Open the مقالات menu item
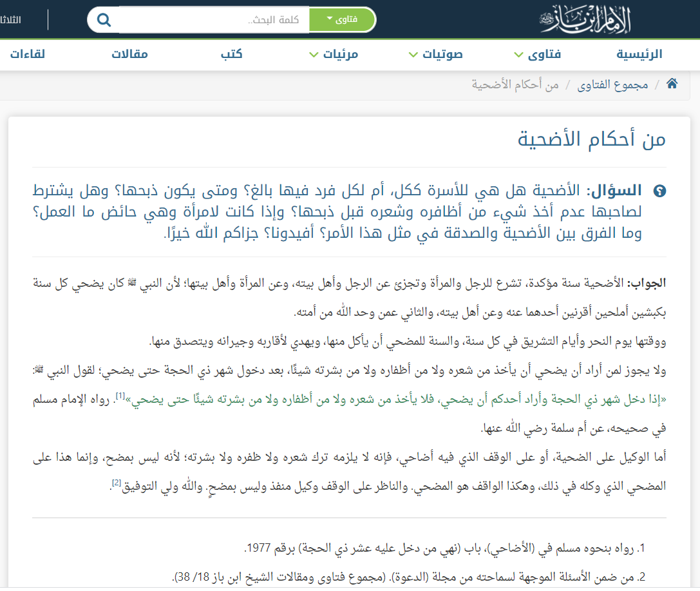The height and width of the screenshot is (591, 700). click(x=129, y=55)
